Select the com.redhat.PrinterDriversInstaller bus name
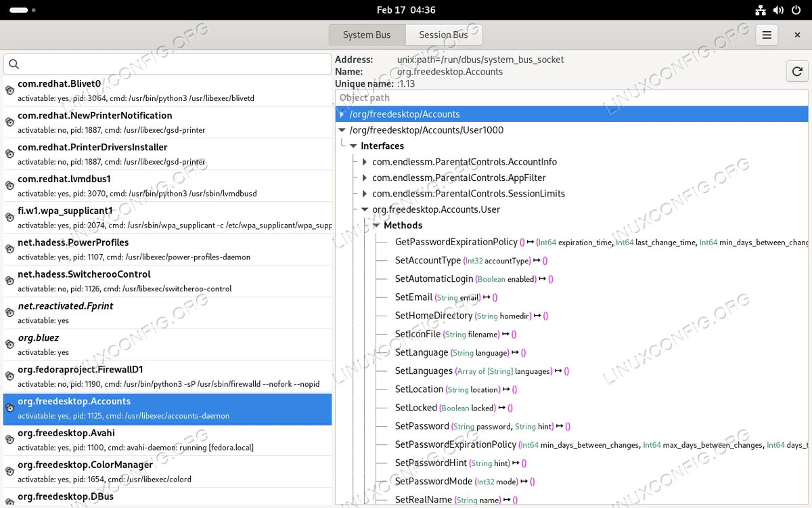This screenshot has height=508, width=812. click(167, 154)
